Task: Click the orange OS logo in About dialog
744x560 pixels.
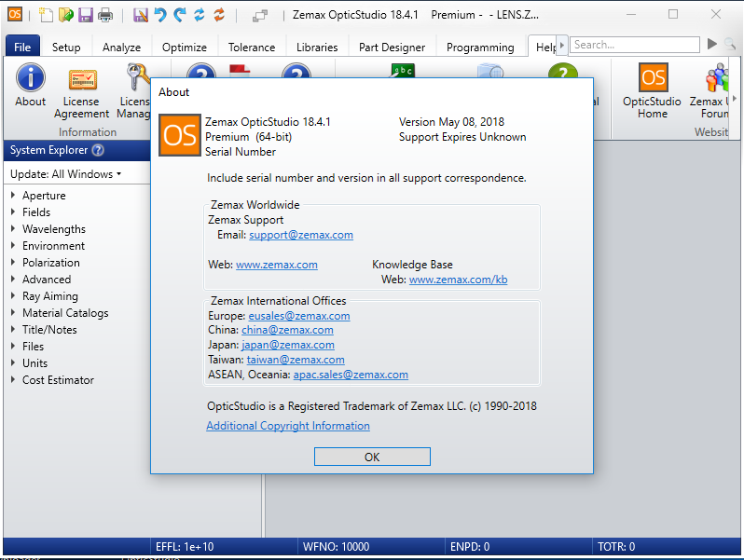Action: pos(179,135)
